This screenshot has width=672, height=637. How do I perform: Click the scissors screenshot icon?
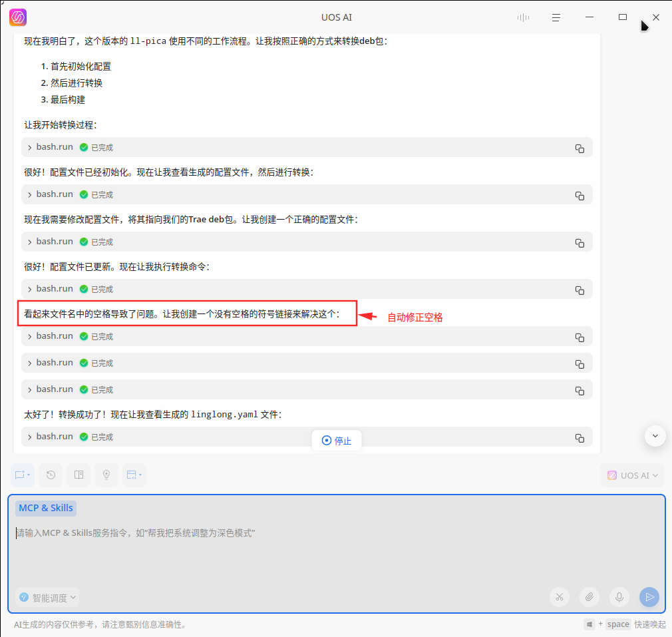560,596
